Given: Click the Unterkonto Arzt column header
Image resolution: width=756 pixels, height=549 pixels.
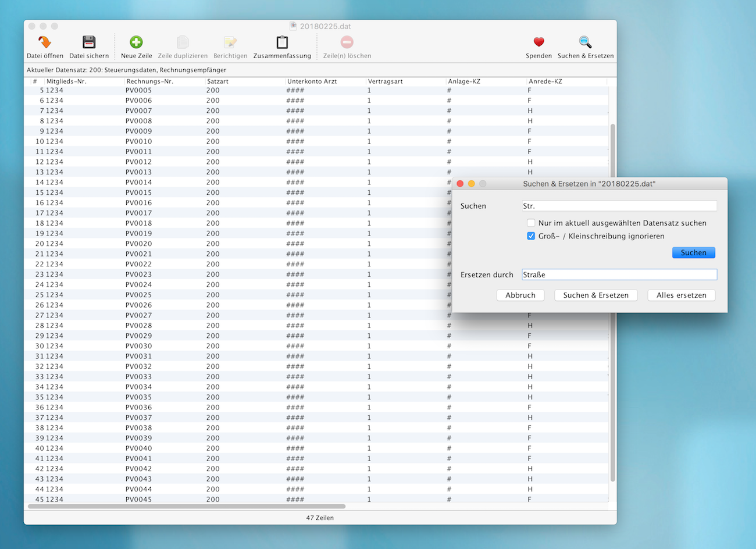Looking at the screenshot, I should 312,81.
